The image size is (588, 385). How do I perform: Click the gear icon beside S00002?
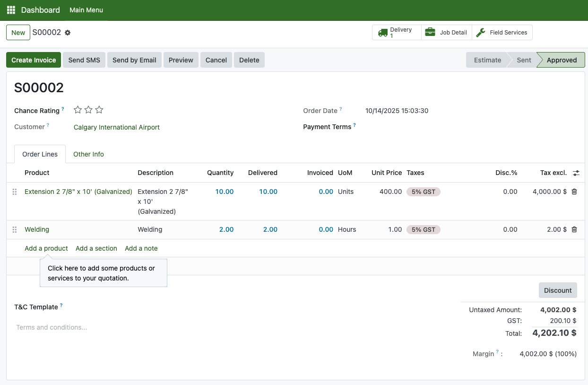pyautogui.click(x=68, y=33)
